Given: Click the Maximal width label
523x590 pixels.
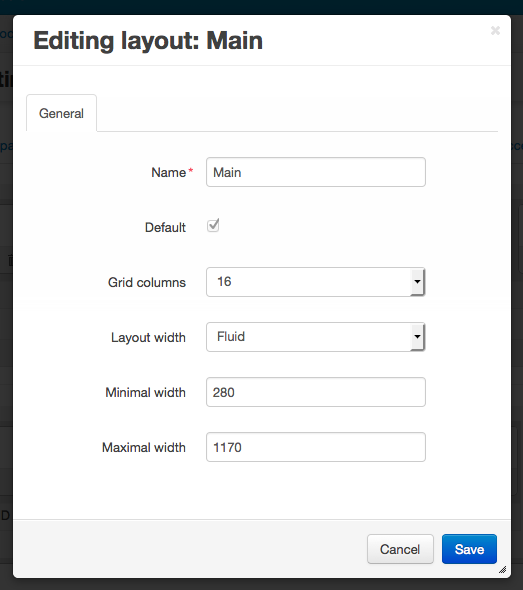Looking at the screenshot, I should pyautogui.click(x=144, y=447).
